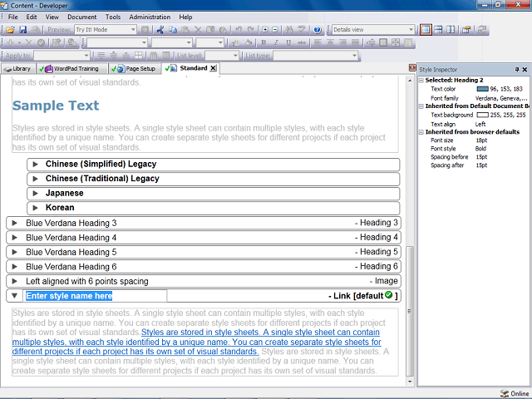Expand the 'Chinese (Simplified) Legacy' row
532x399 pixels.
(x=35, y=165)
